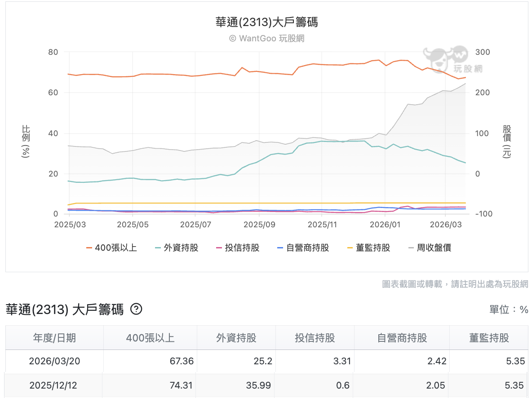Click the 2025/05 x-axis label

tap(133, 225)
